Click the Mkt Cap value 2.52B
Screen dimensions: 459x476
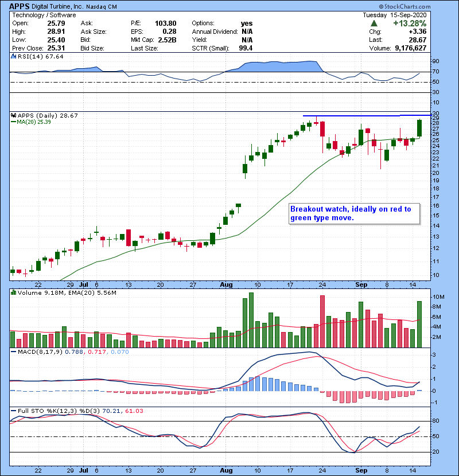point(167,40)
